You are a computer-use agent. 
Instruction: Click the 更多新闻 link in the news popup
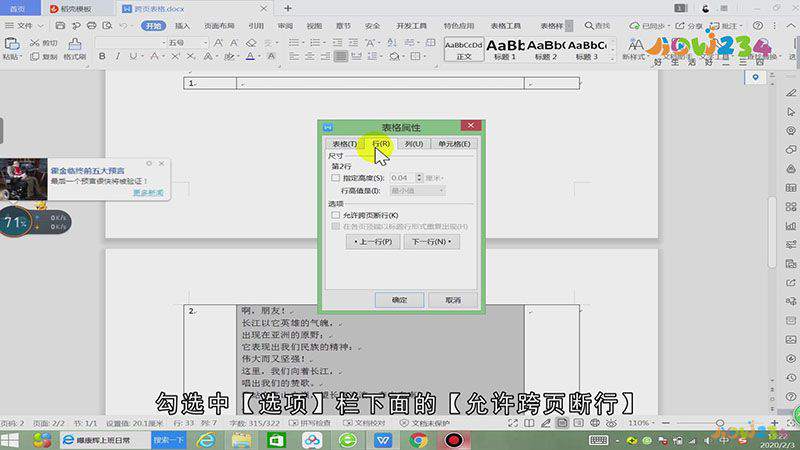(148, 193)
